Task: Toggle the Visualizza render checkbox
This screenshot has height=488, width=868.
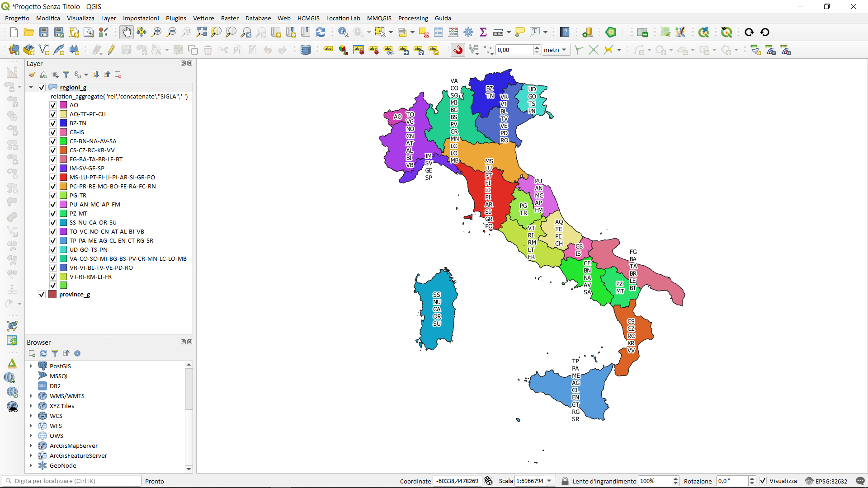Action: pyautogui.click(x=763, y=481)
